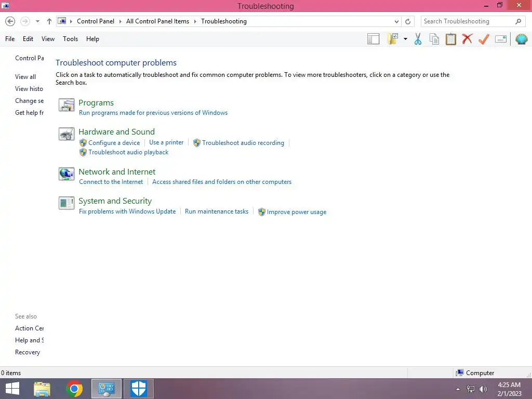Click Access shared files and folders link

coord(222,182)
